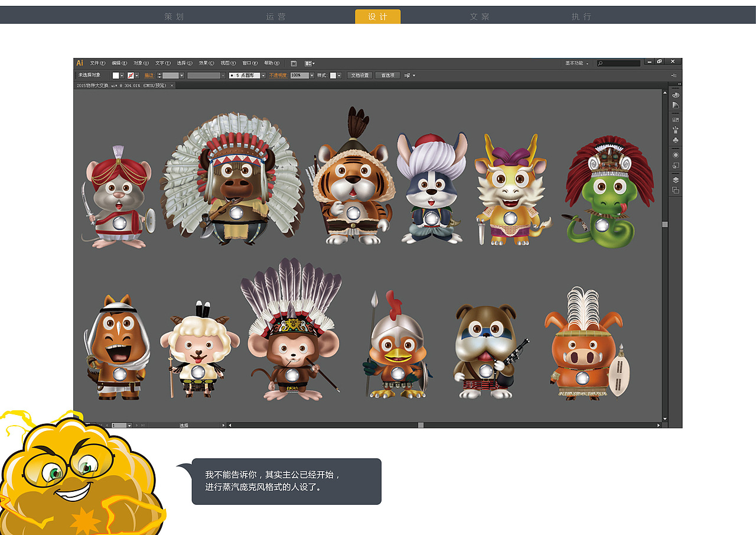The height and width of the screenshot is (535, 756).
Task: Open the 5 点圆形 brush dropdown
Action: pyautogui.click(x=263, y=75)
